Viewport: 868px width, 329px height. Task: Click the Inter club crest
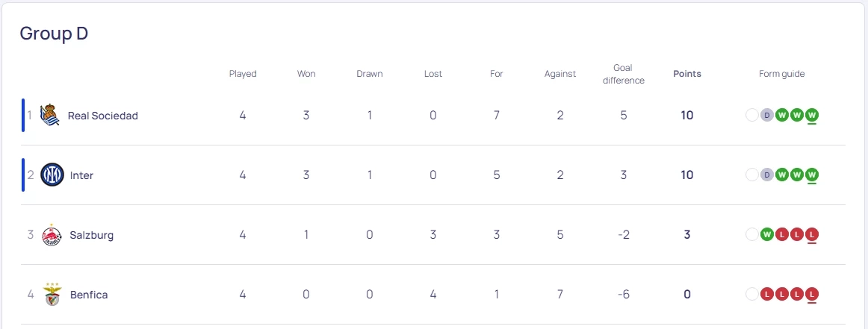pos(52,175)
